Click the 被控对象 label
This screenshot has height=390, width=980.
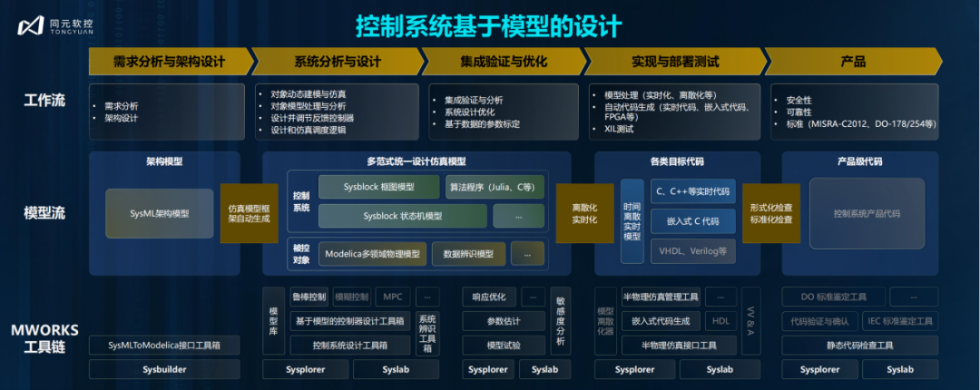pyautogui.click(x=300, y=254)
